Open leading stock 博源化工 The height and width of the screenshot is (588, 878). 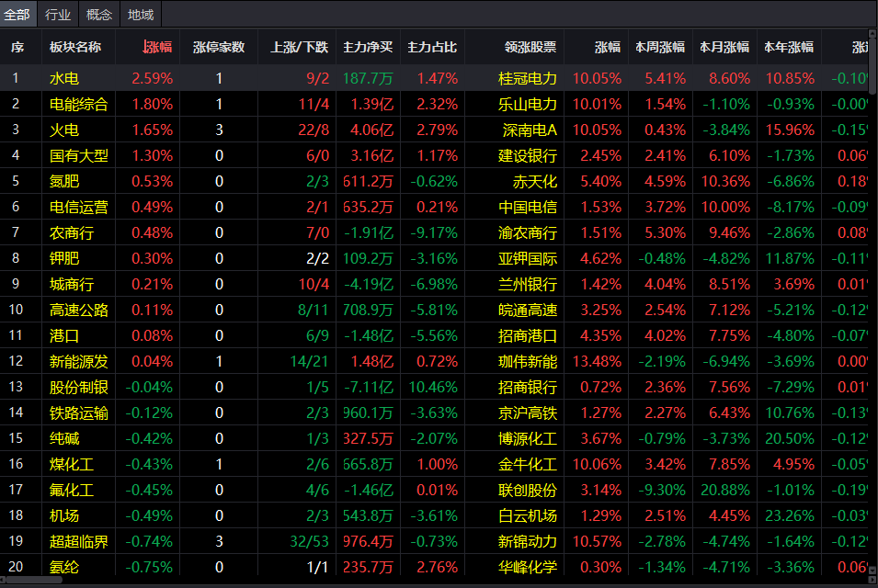(x=528, y=438)
